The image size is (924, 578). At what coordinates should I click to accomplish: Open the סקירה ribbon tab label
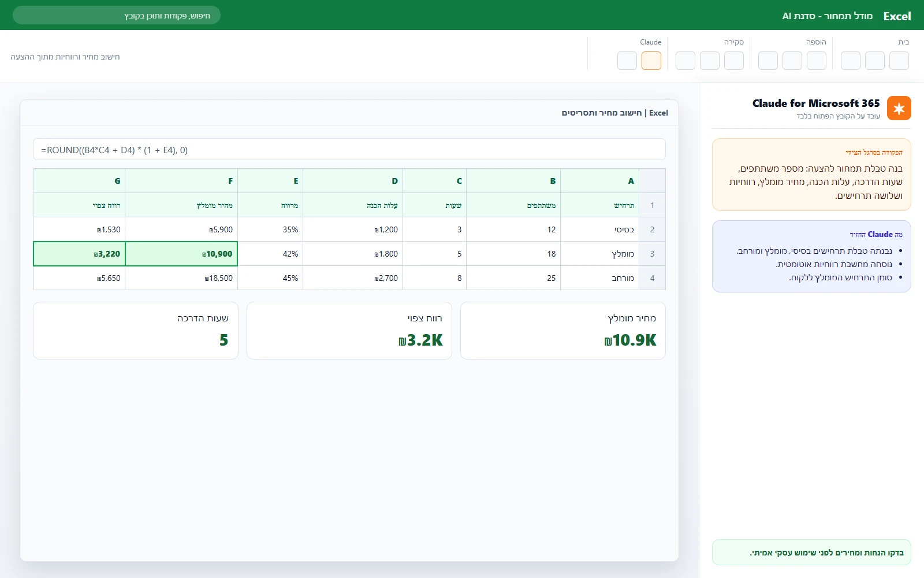pyautogui.click(x=734, y=42)
